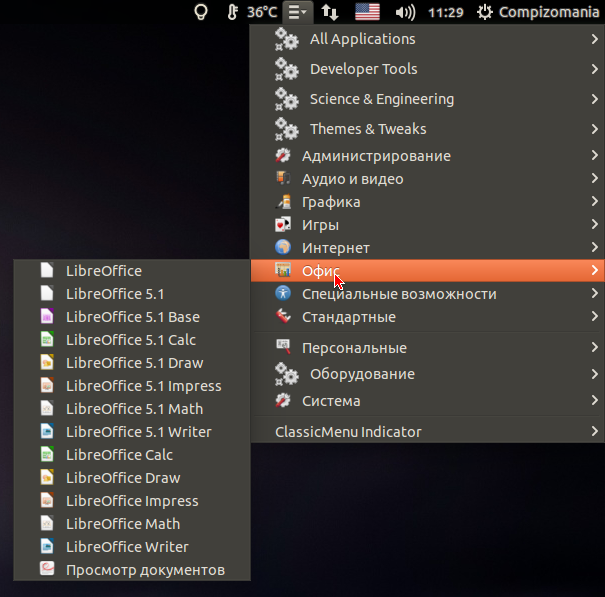This screenshot has width=605, height=597.
Task: Click the LibreOffice 5.1 Writer document icon
Action: 47,431
